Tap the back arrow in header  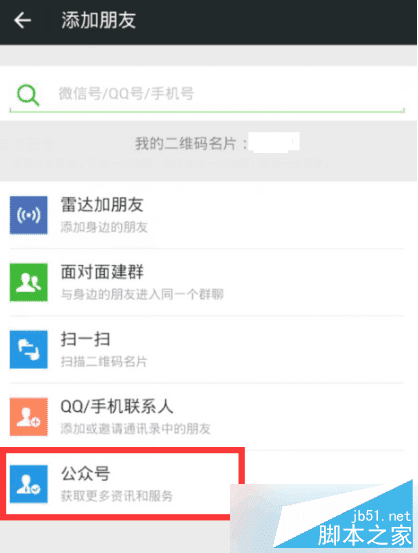22,20
